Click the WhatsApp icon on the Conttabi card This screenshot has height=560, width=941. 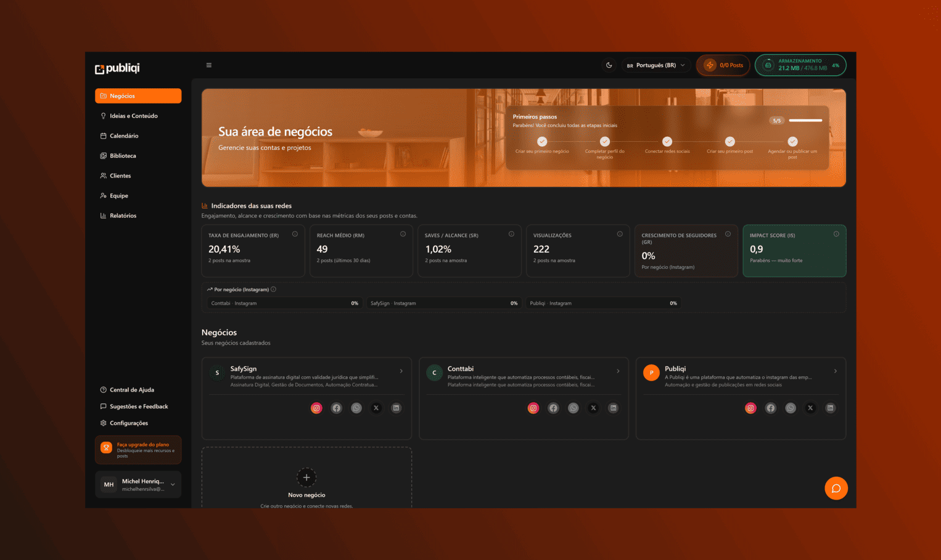[573, 408]
